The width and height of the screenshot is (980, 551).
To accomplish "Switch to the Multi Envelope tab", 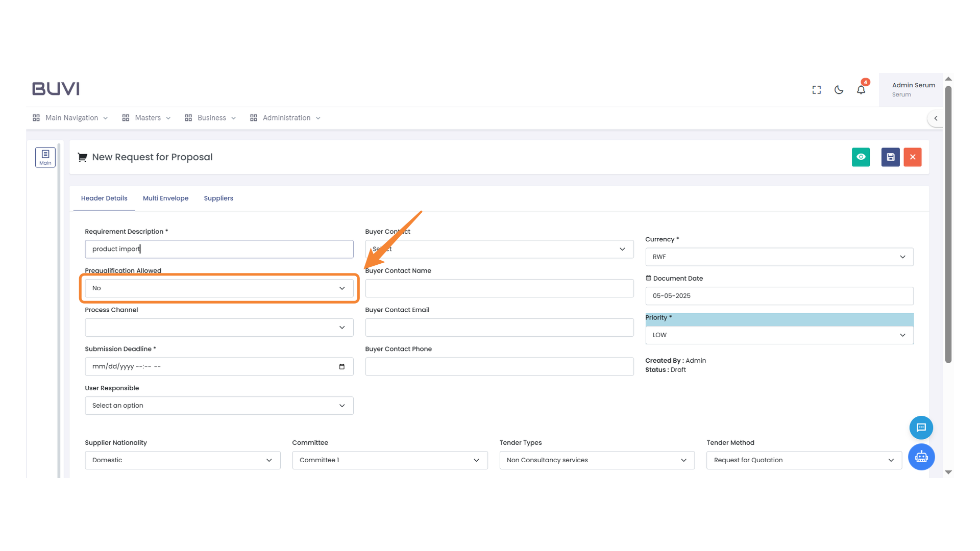I will tap(165, 198).
